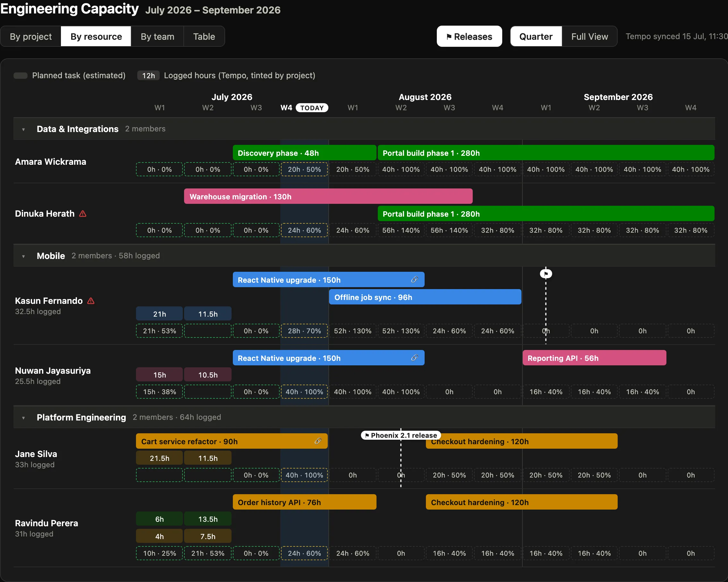Click the Tempo synced 15 Jul status text
The image size is (728, 582).
pyautogui.click(x=676, y=37)
